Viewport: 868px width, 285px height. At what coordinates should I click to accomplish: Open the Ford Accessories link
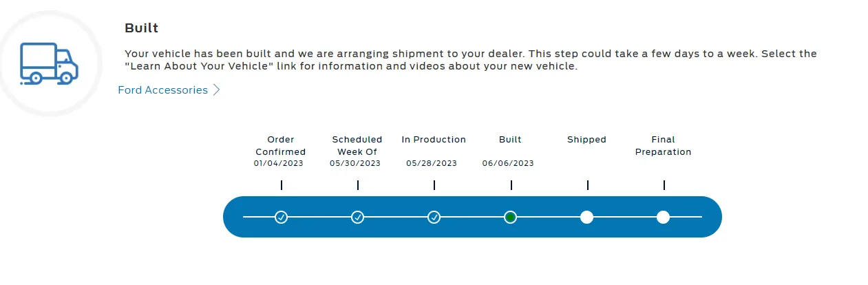tap(162, 90)
